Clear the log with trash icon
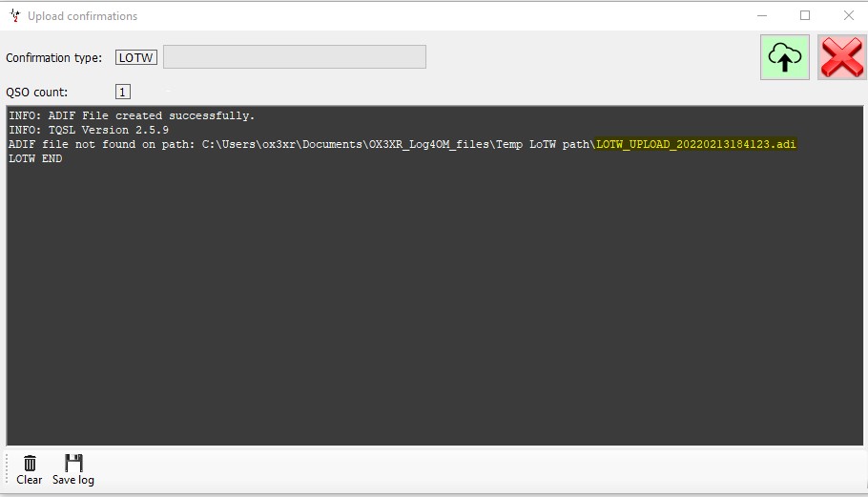Image resolution: width=868 pixels, height=497 pixels. 30,470
